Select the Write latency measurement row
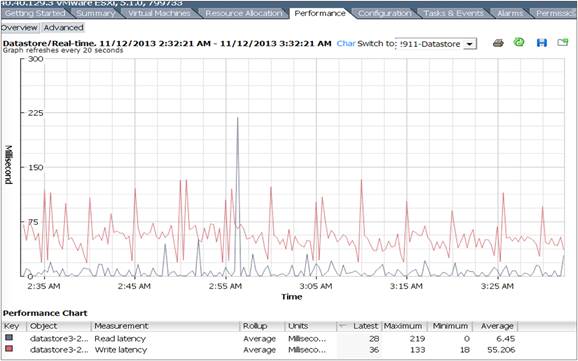The width and height of the screenshot is (578, 361). pos(260,350)
